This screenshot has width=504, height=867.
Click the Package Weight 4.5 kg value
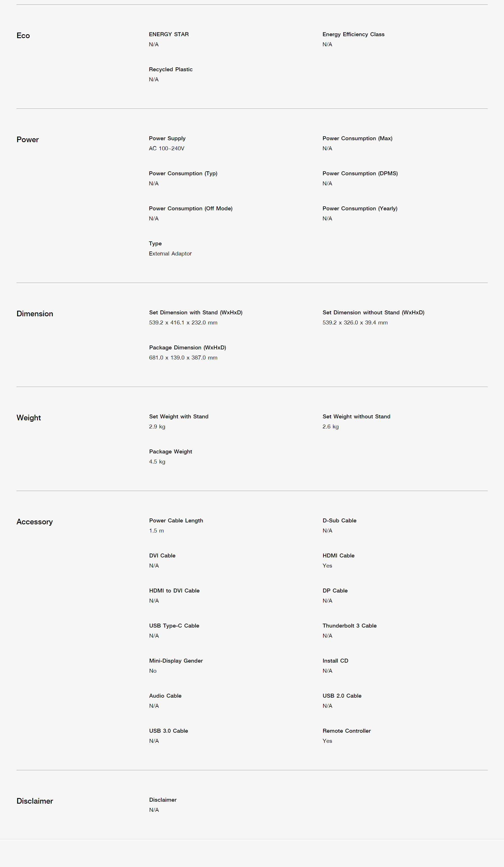tap(157, 462)
